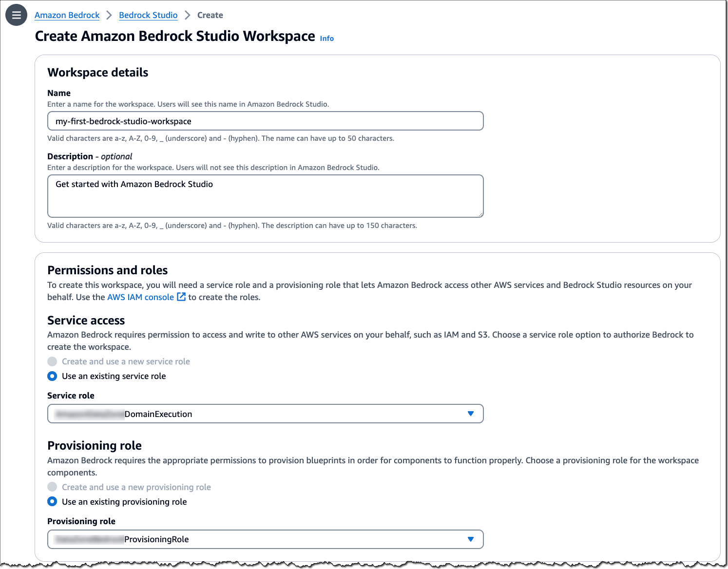The width and height of the screenshot is (728, 569).
Task: Select the "Use an existing service role" option
Action: coord(52,376)
